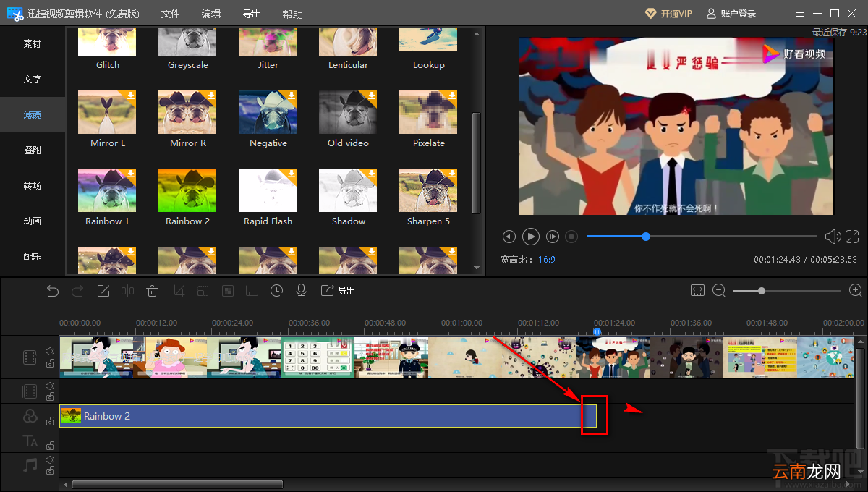The width and height of the screenshot is (868, 492).
Task: Switch to the 转场 sidebar tab
Action: pyautogui.click(x=33, y=186)
